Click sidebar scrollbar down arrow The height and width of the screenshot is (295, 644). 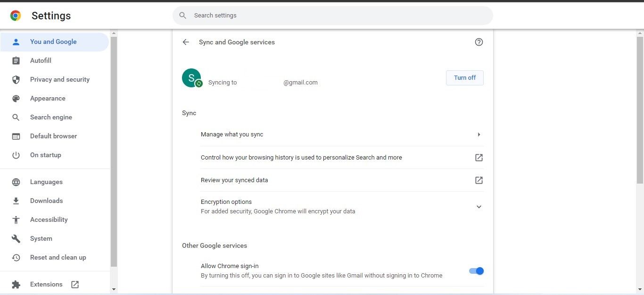(x=114, y=289)
